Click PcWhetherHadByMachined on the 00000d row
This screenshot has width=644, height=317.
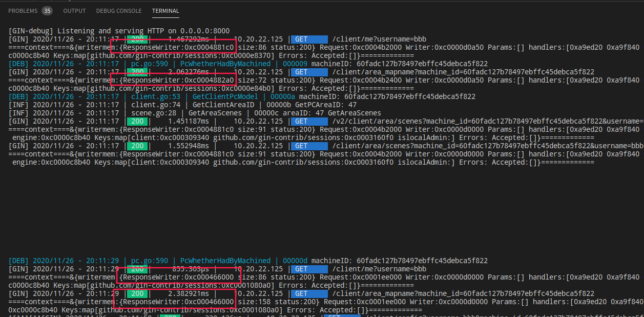[x=225, y=261]
